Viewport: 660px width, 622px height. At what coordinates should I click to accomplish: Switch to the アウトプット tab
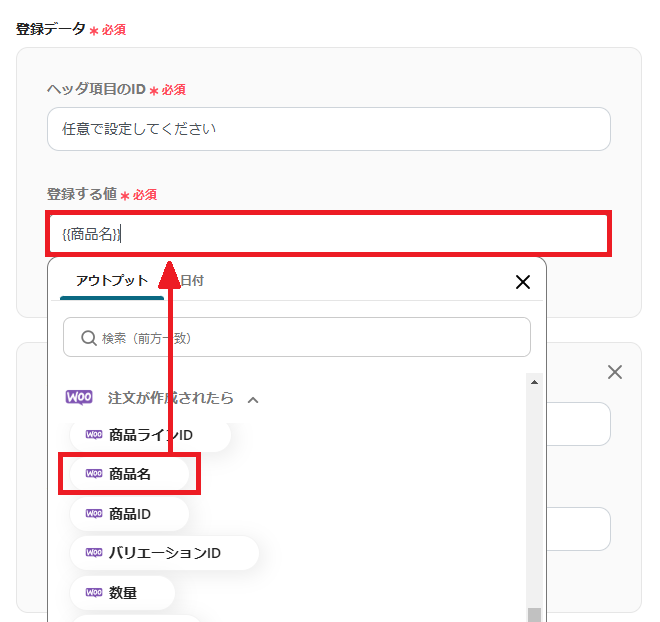(112, 281)
